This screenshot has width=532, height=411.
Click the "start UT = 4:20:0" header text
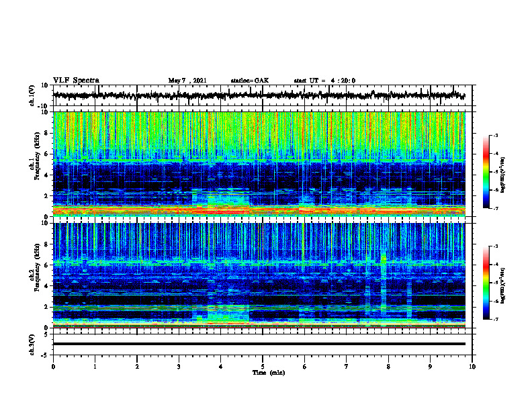coord(324,81)
